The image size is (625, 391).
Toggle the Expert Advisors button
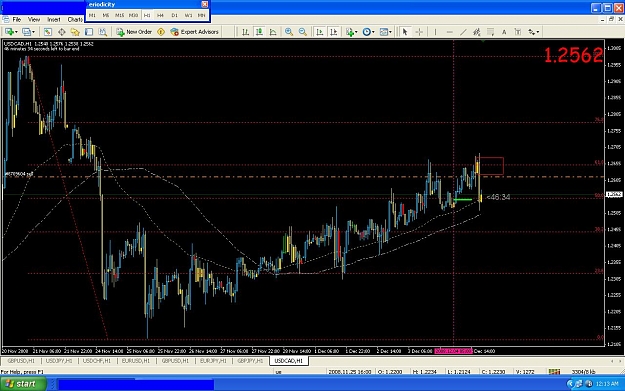click(x=195, y=32)
